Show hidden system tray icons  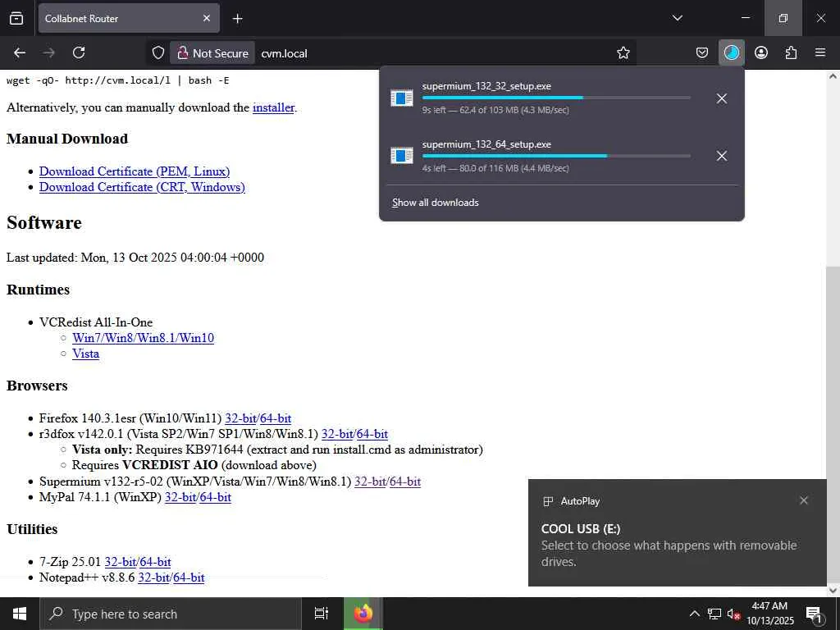click(694, 614)
